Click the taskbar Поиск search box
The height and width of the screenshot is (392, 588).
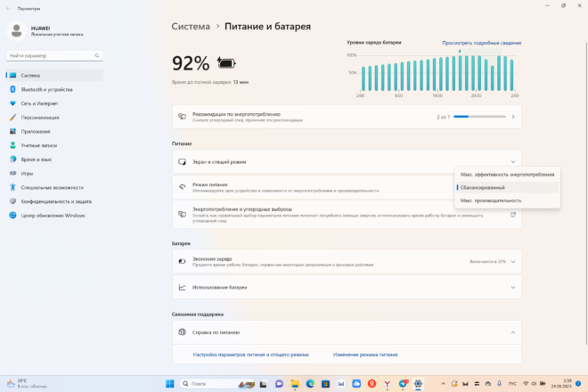pyautogui.click(x=217, y=384)
